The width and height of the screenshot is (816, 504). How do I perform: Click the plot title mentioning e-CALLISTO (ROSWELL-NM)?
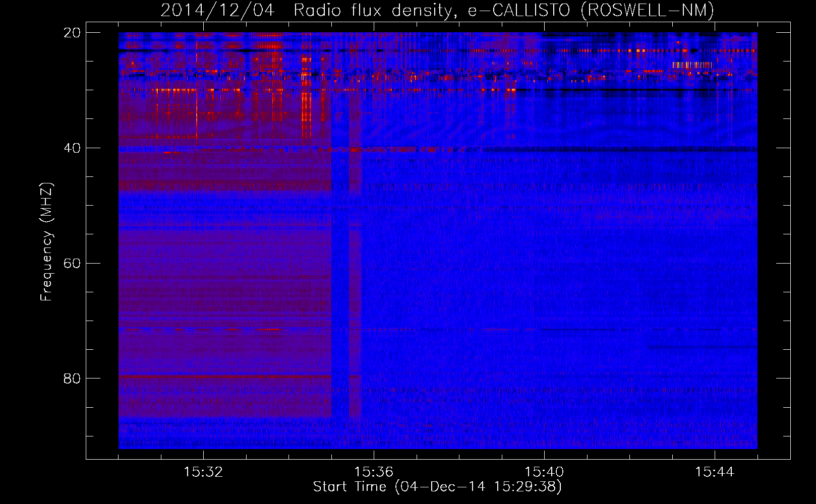pyautogui.click(x=437, y=10)
